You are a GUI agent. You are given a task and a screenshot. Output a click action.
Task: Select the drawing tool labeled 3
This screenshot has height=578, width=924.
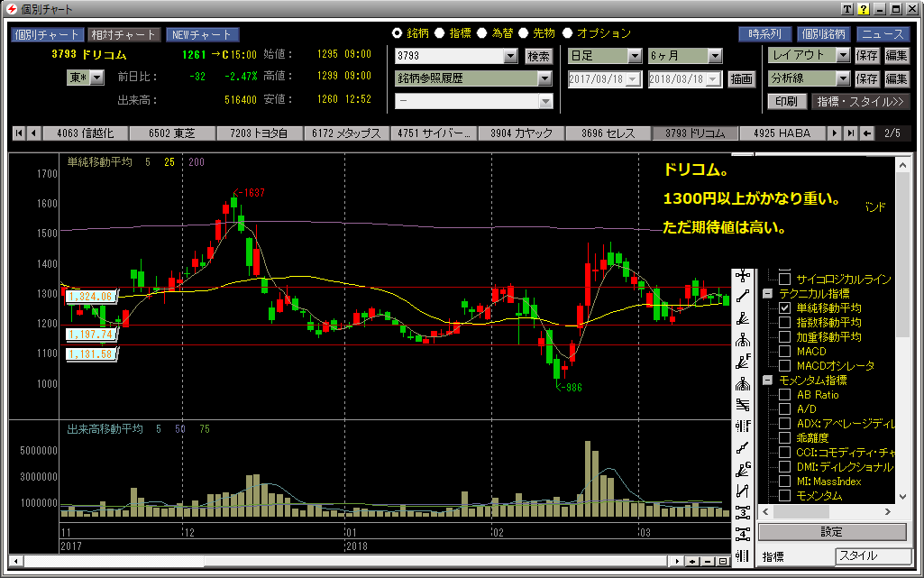[743, 512]
